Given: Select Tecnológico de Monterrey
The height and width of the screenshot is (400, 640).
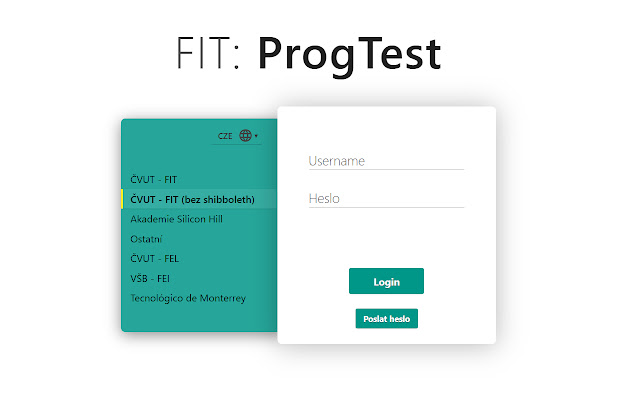Looking at the screenshot, I should pos(188,297).
